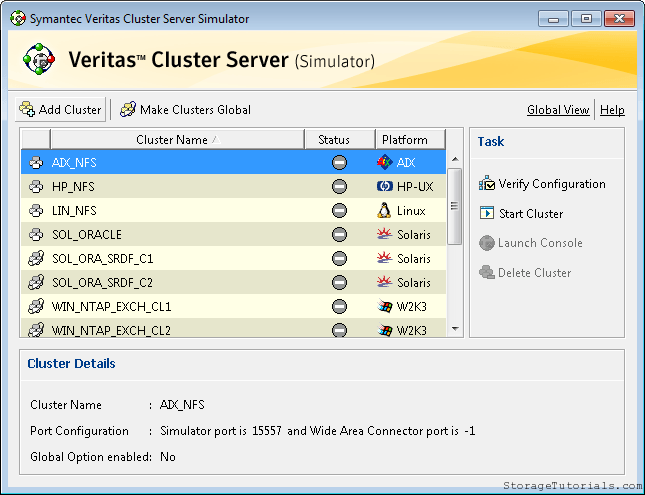Open the Global View link
The image size is (645, 495).
tap(558, 110)
